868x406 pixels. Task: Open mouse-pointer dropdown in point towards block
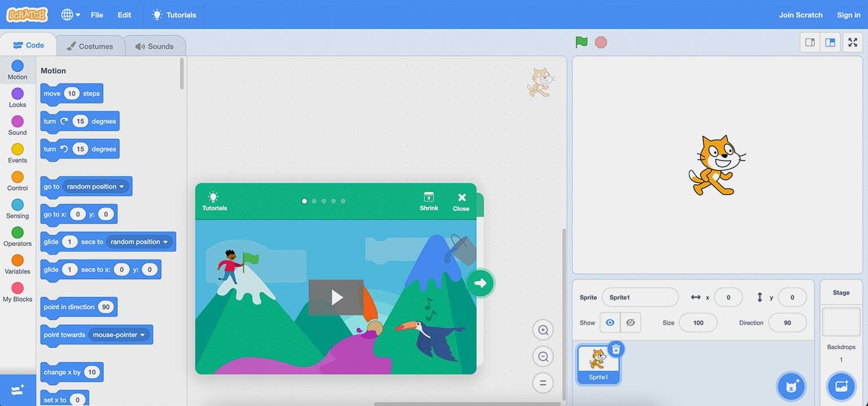(x=119, y=335)
